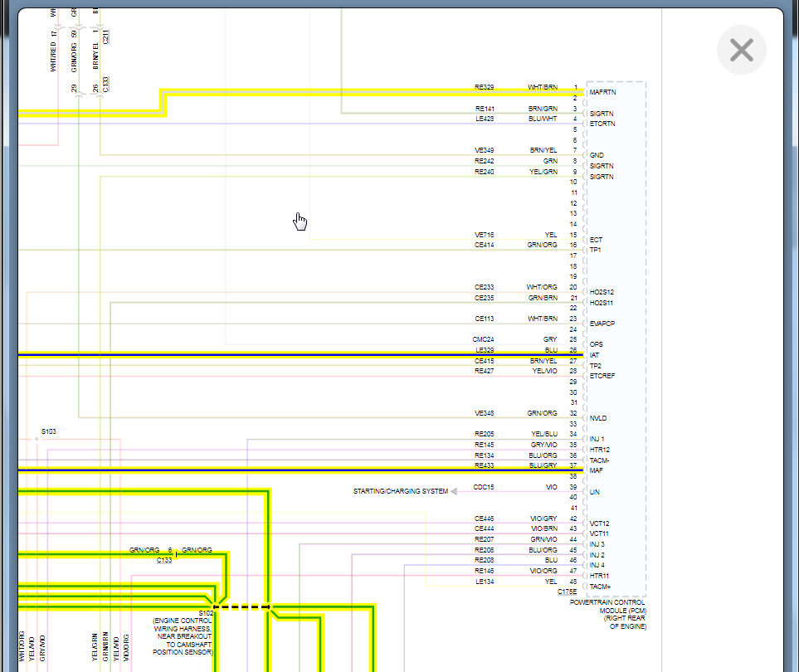Click the ETCREF pin name
This screenshot has height=672, width=799.
click(602, 376)
